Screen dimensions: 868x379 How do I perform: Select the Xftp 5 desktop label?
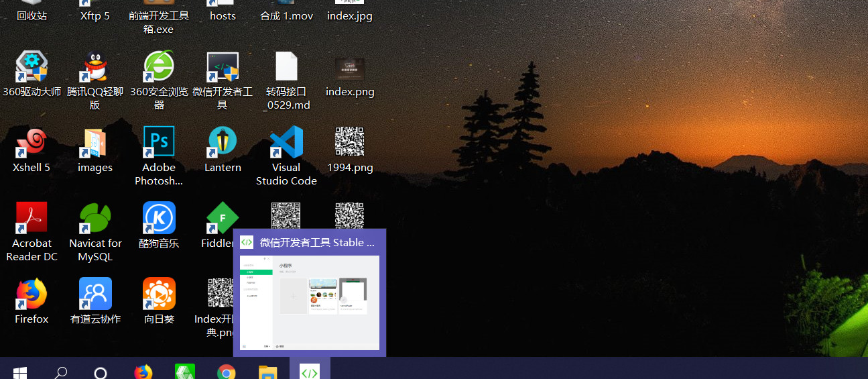pyautogui.click(x=95, y=15)
